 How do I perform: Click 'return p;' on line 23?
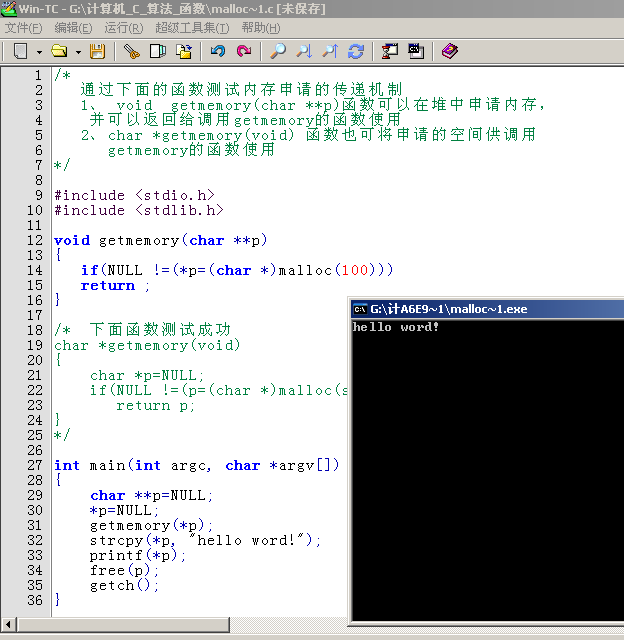tap(155, 406)
